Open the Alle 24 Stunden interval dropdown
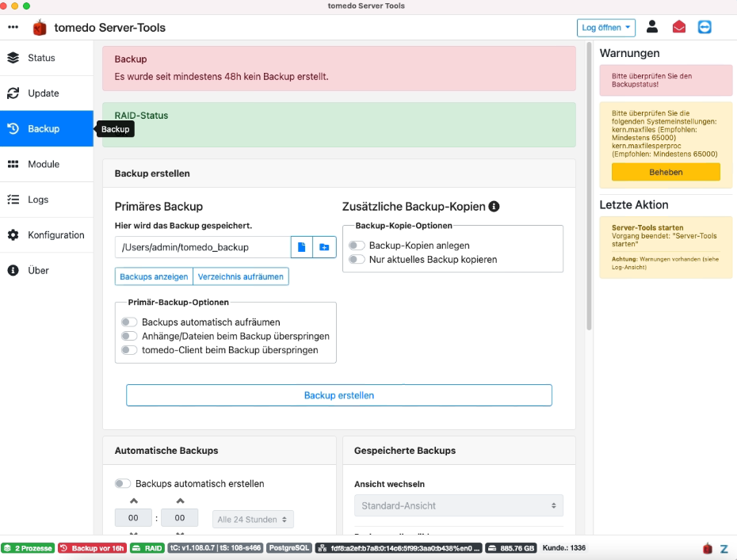 tap(253, 520)
